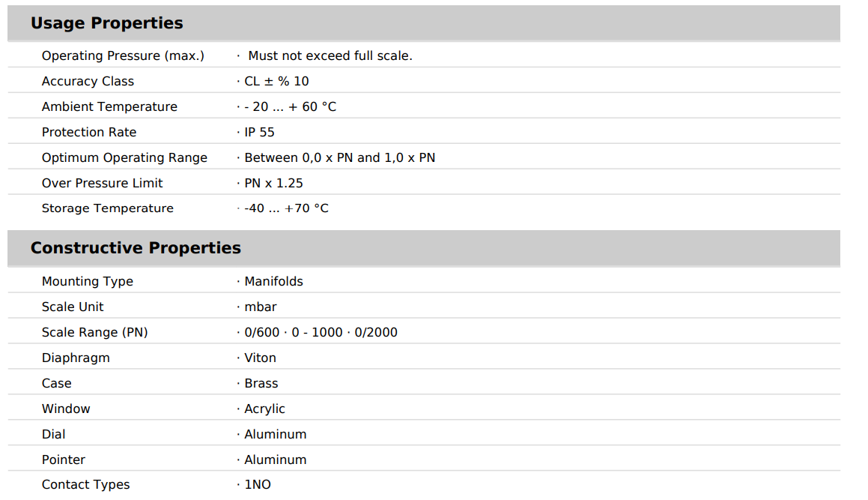Click the Usage Properties section header
Viewport: 868px width, 500px height.
tap(106, 23)
